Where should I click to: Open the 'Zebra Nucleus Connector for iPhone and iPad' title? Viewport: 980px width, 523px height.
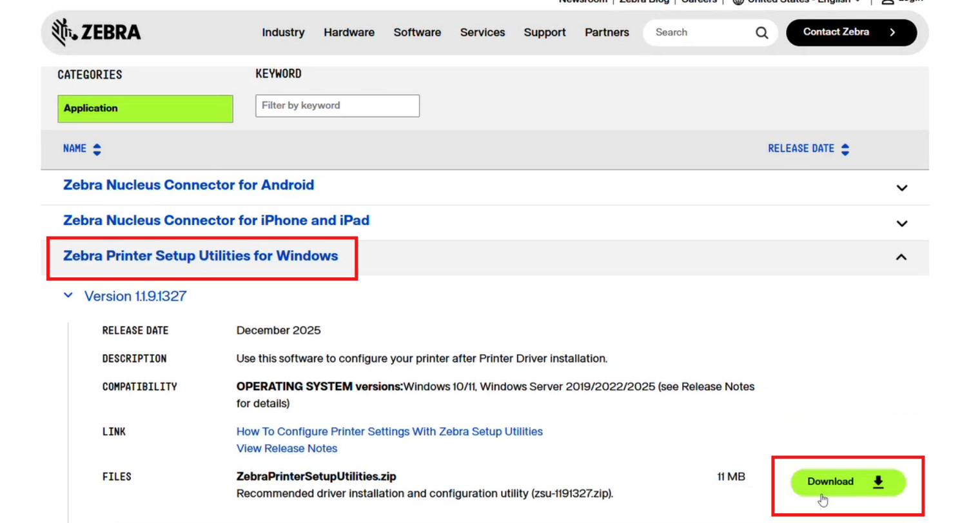pos(216,221)
